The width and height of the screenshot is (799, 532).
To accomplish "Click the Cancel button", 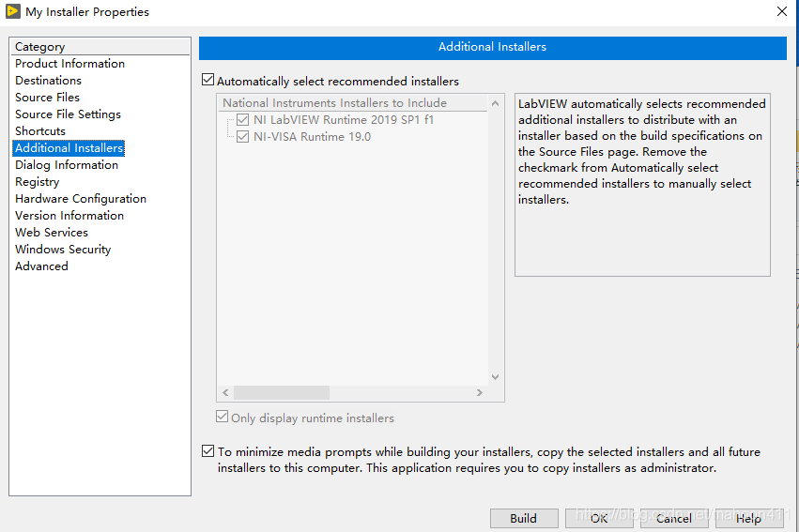I will pyautogui.click(x=673, y=518).
